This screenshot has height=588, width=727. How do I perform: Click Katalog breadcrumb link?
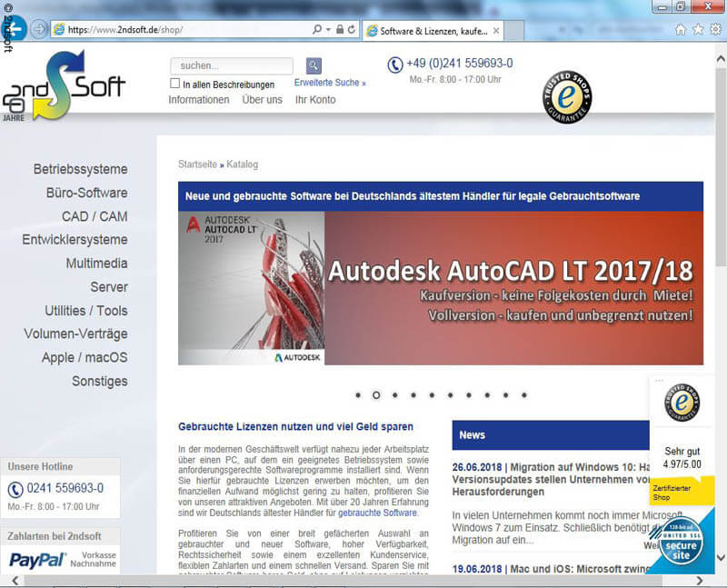click(242, 164)
